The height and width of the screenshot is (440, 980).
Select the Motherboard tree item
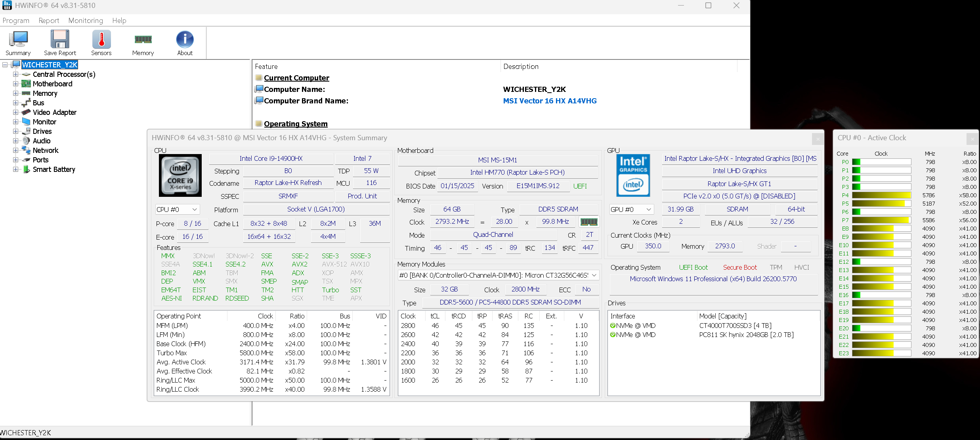click(52, 84)
